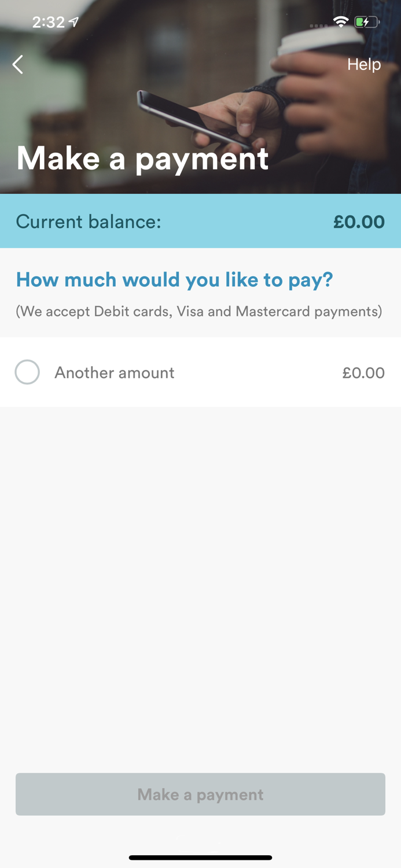Tap the Another amount label text

pos(114,372)
